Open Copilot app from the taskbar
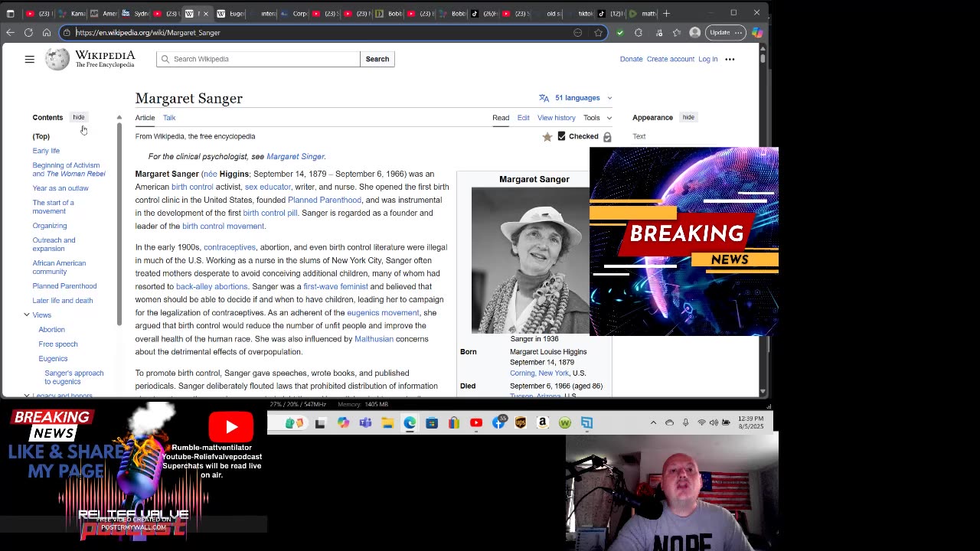980x551 pixels. click(343, 422)
